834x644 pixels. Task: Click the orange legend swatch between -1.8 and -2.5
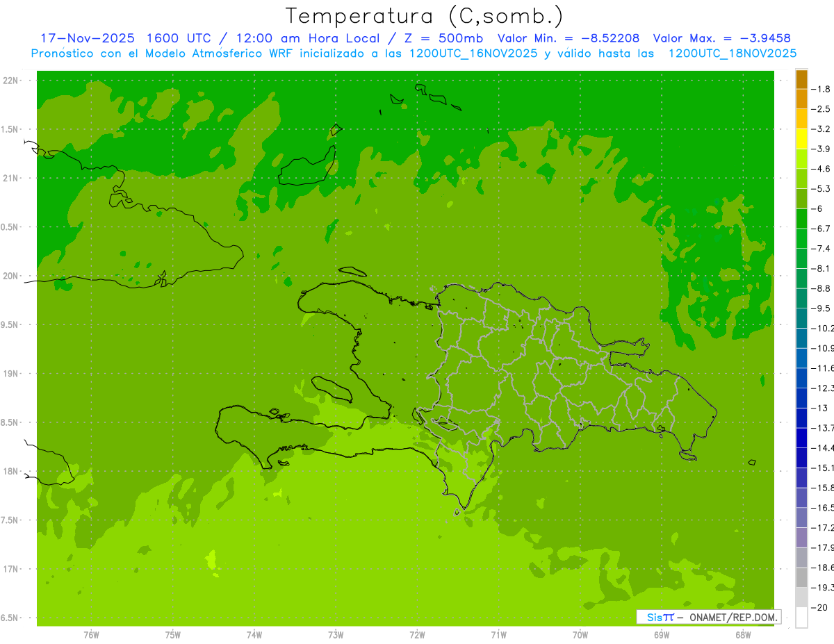point(801,99)
